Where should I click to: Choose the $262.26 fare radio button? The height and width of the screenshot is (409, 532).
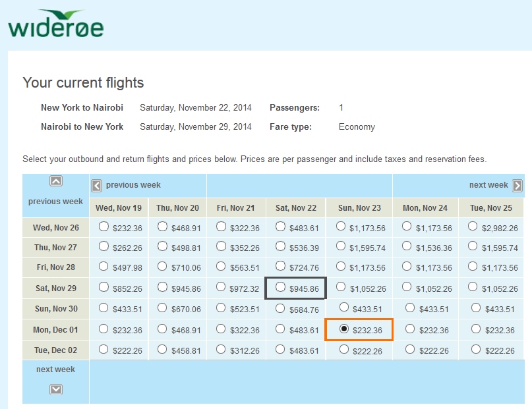[103, 247]
